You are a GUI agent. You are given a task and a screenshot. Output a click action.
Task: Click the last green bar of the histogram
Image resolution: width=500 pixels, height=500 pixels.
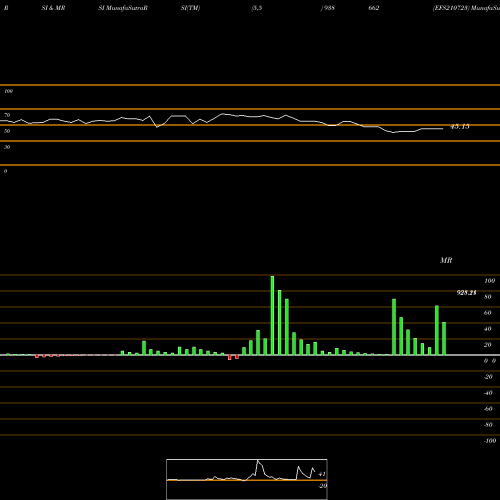coord(444,338)
